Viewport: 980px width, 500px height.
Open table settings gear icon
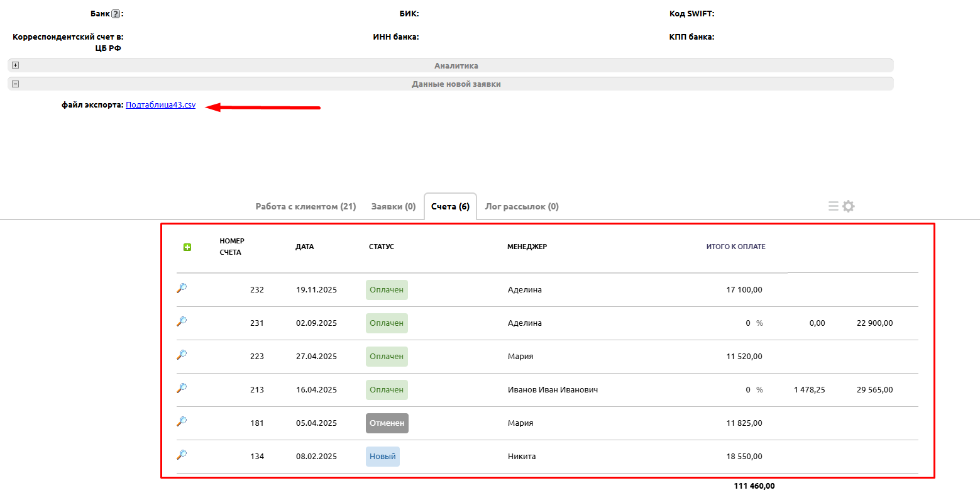click(x=849, y=206)
